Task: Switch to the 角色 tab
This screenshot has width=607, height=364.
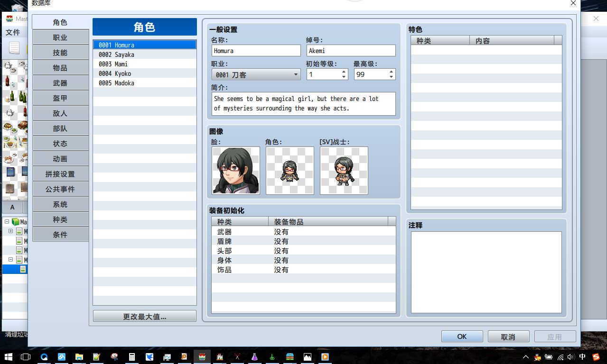Action: (60, 22)
